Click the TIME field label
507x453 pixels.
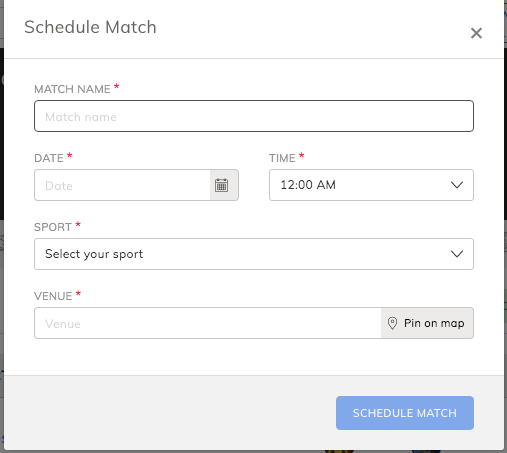(x=282, y=158)
